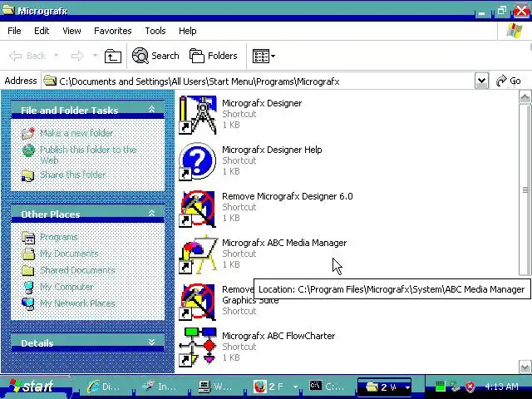Click the Make a new folder icon
The height and width of the screenshot is (399, 532).
click(27, 133)
